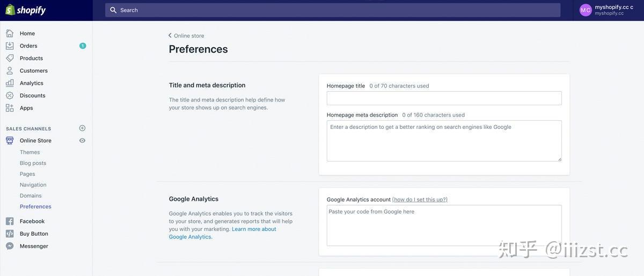Viewport: 644px width, 276px height.
Task: Open Orders using the inbox icon
Action: (10, 46)
